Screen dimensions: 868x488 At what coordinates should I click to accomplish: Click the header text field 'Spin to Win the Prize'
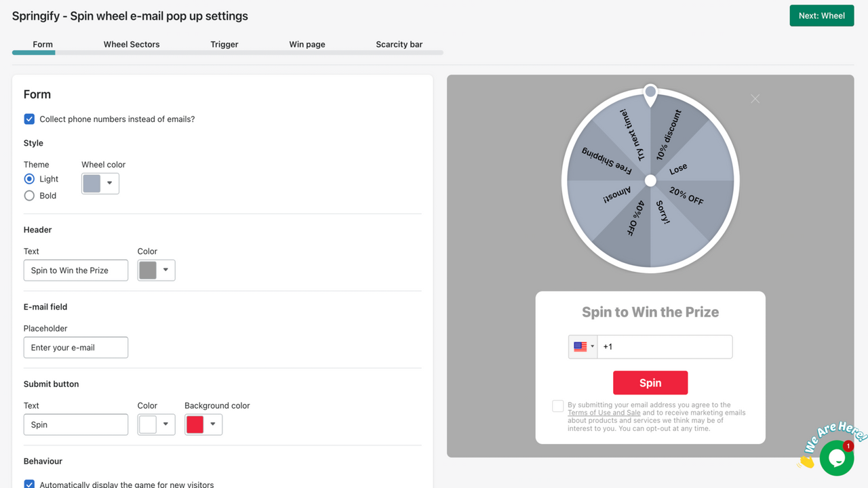pyautogui.click(x=75, y=270)
